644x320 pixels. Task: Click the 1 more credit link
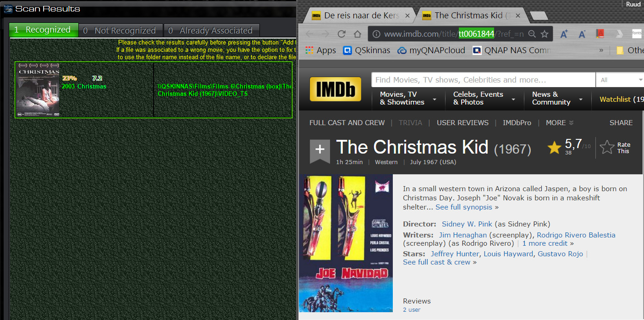click(x=545, y=243)
